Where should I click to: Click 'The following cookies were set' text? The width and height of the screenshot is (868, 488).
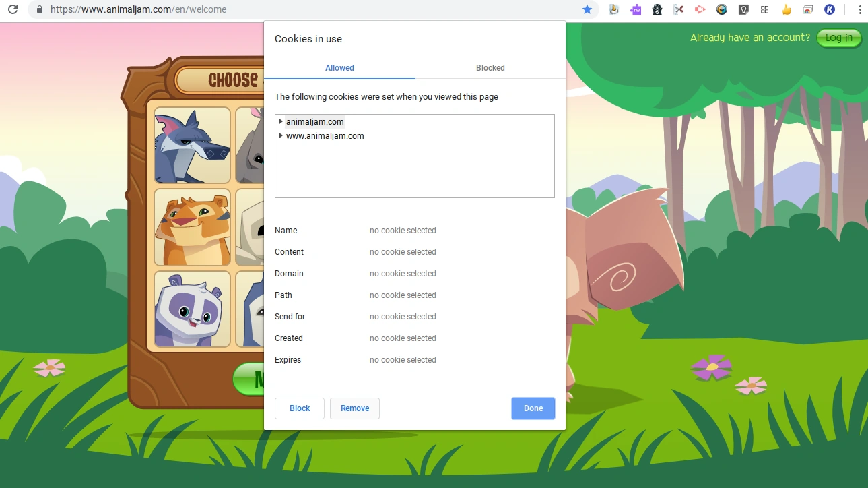point(387,97)
